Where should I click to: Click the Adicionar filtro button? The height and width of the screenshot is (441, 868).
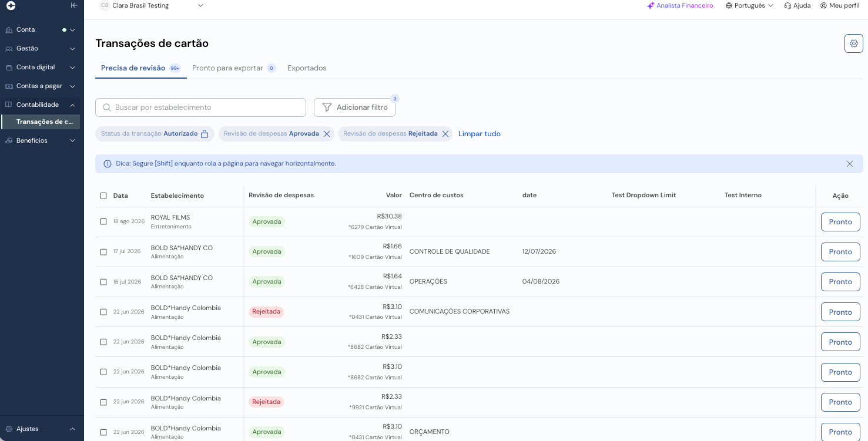coord(354,107)
